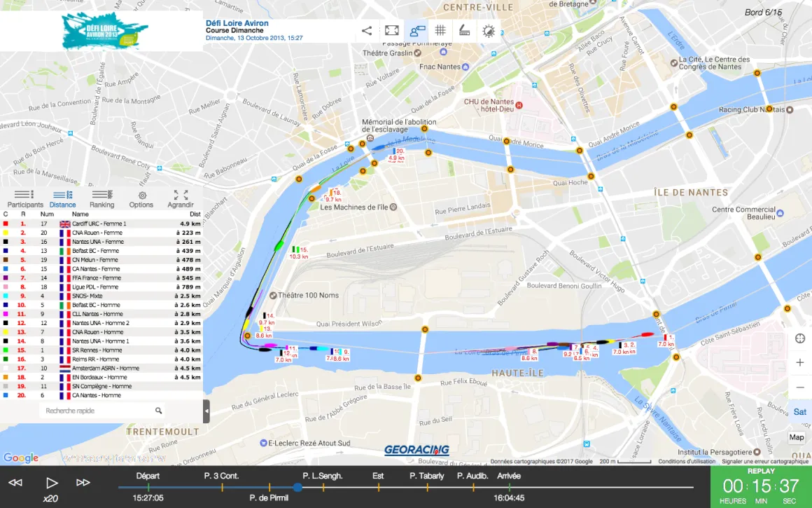Viewport: 812px width, 508px height.
Task: Switch to the Participants tab
Action: coord(25,199)
